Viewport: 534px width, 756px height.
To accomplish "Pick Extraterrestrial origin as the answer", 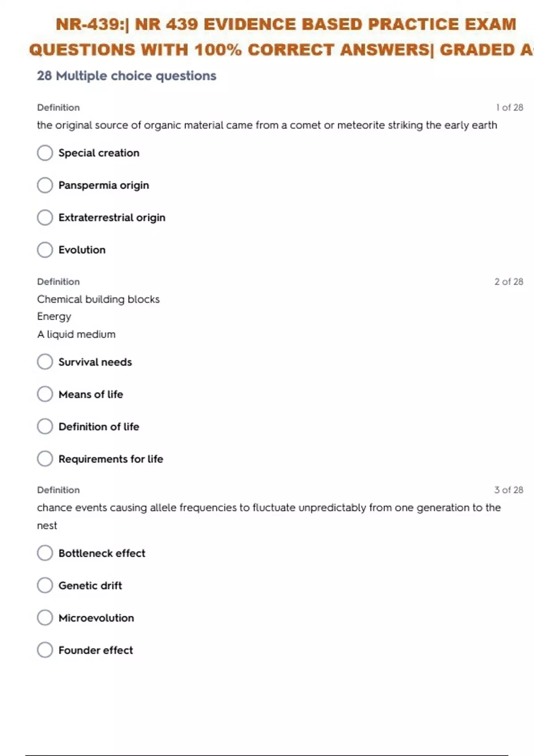I will [x=45, y=217].
